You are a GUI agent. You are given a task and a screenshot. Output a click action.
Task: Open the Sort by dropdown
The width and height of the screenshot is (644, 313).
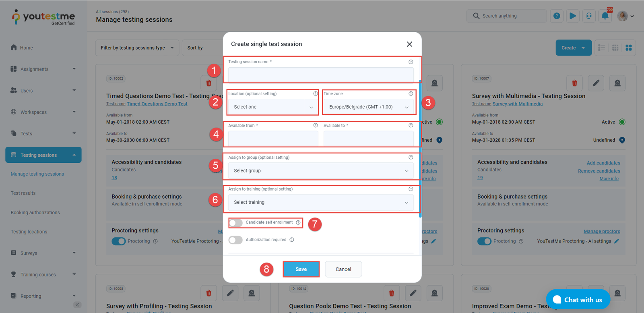tap(202, 48)
